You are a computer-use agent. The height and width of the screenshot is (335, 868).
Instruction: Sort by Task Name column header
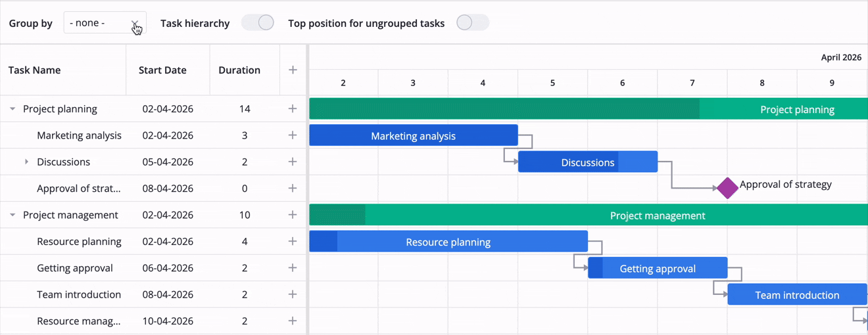click(63, 70)
